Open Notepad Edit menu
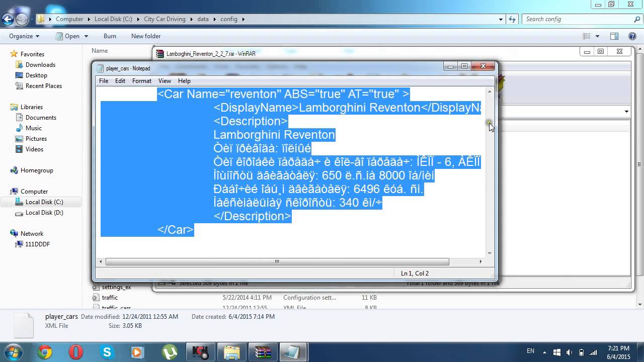 click(120, 81)
